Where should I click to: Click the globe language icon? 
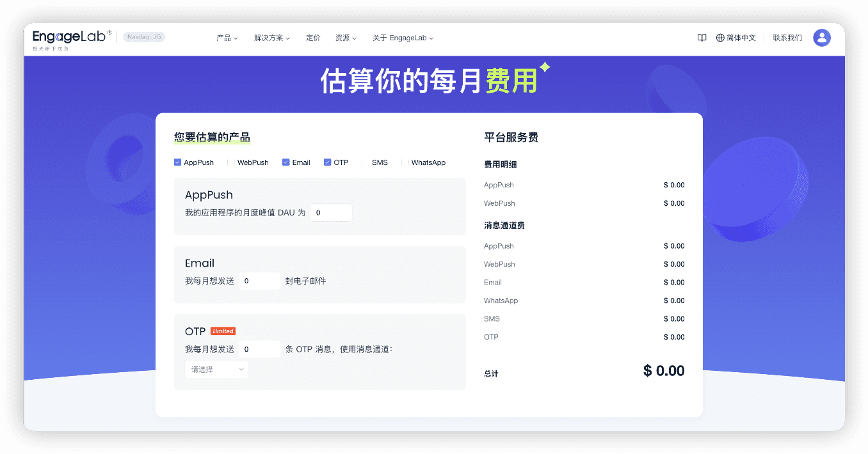point(720,38)
